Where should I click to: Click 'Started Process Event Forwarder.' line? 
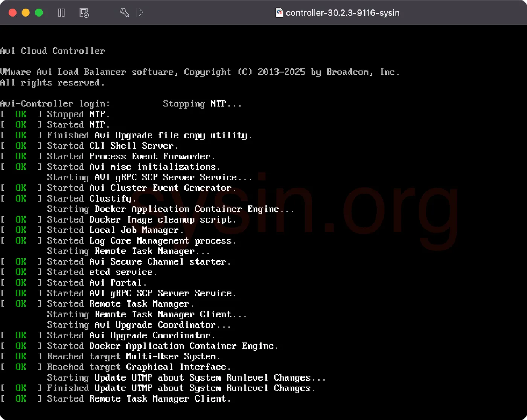click(131, 156)
